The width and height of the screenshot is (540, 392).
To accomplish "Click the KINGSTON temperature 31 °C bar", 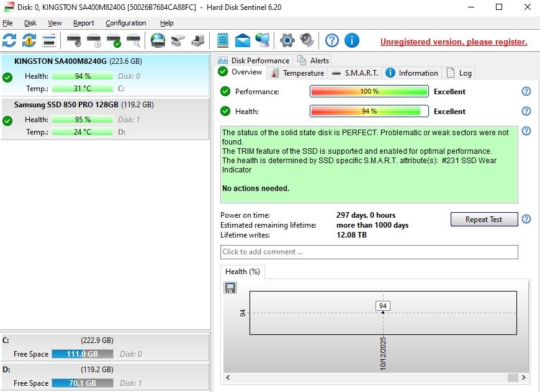I will pyautogui.click(x=83, y=89).
